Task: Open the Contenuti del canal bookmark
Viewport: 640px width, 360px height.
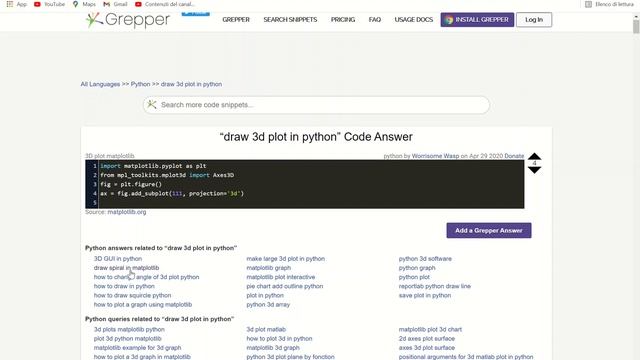Action: [x=164, y=4]
